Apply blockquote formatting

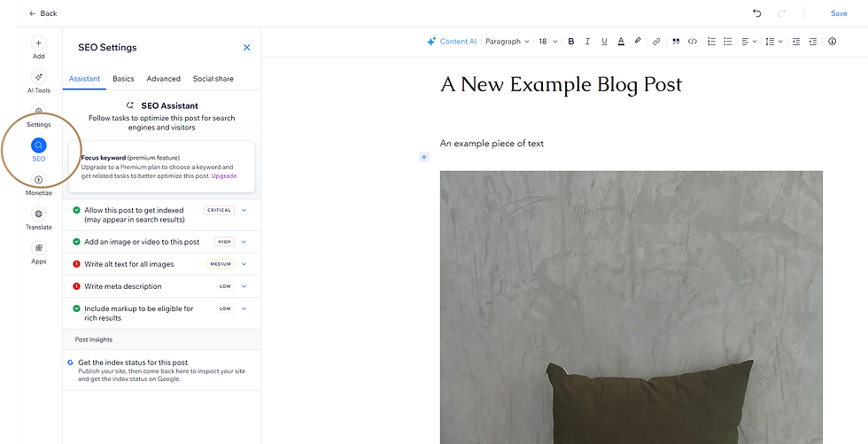click(x=675, y=42)
